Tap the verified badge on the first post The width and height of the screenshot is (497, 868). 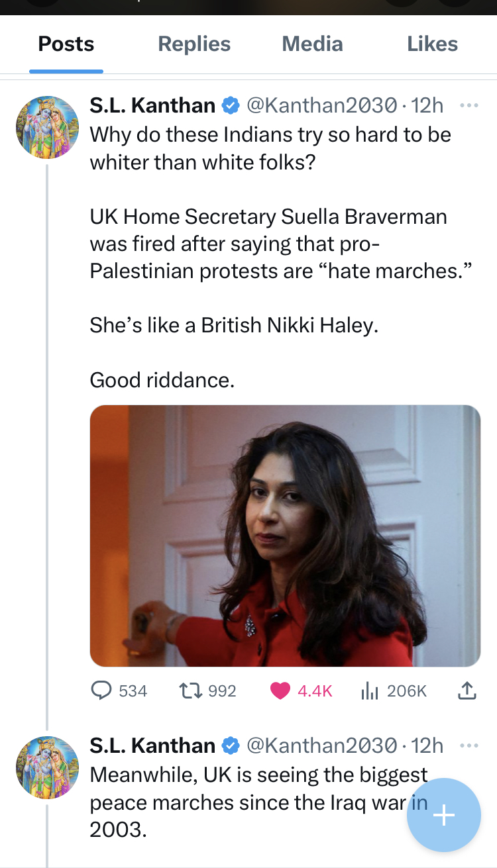click(230, 105)
